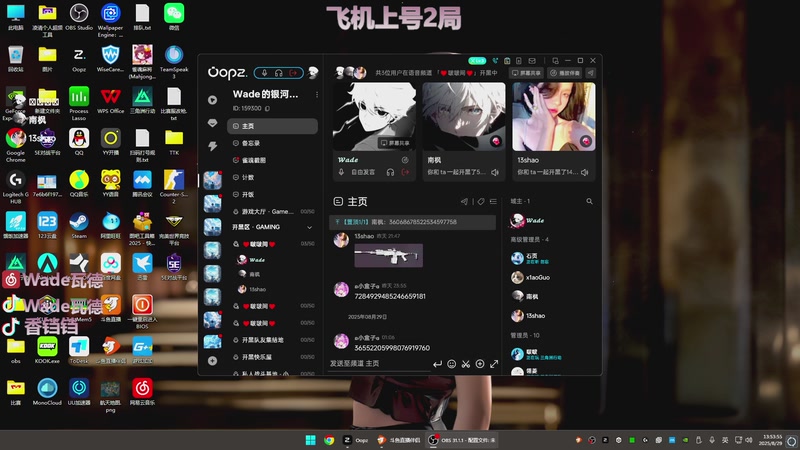
Task: Select the 计数 channel
Action: click(x=272, y=178)
